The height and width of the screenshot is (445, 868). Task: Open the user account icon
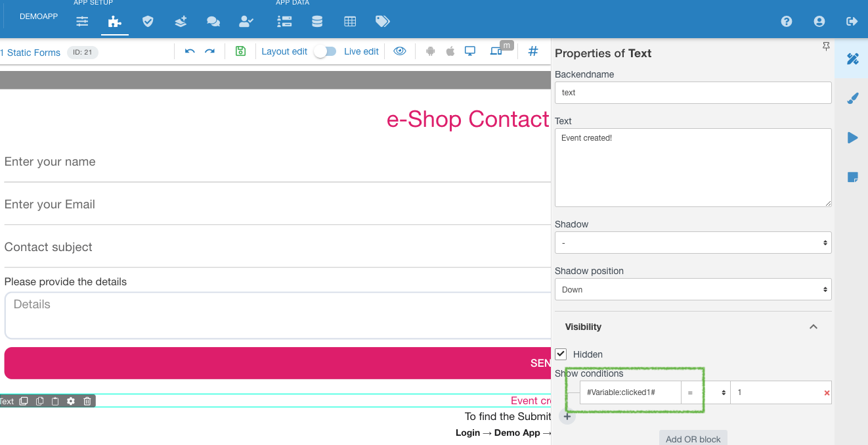pos(819,22)
